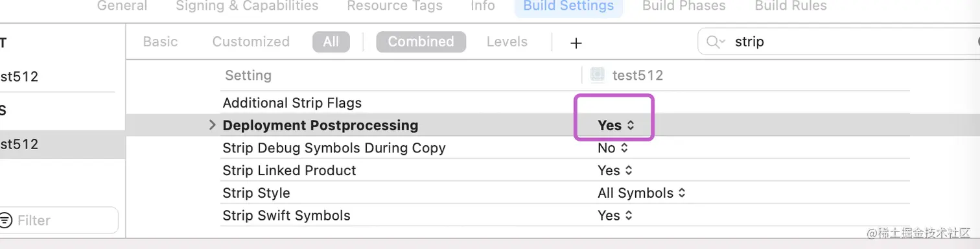
Task: Switch to Levels view
Action: click(507, 41)
